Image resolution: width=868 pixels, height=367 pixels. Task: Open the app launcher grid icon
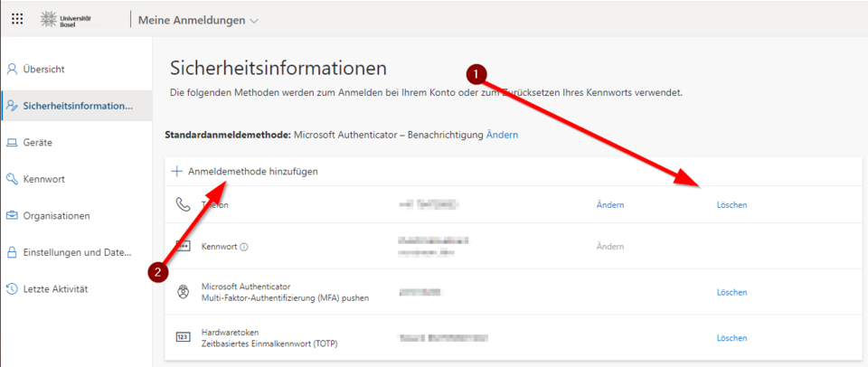click(17, 19)
